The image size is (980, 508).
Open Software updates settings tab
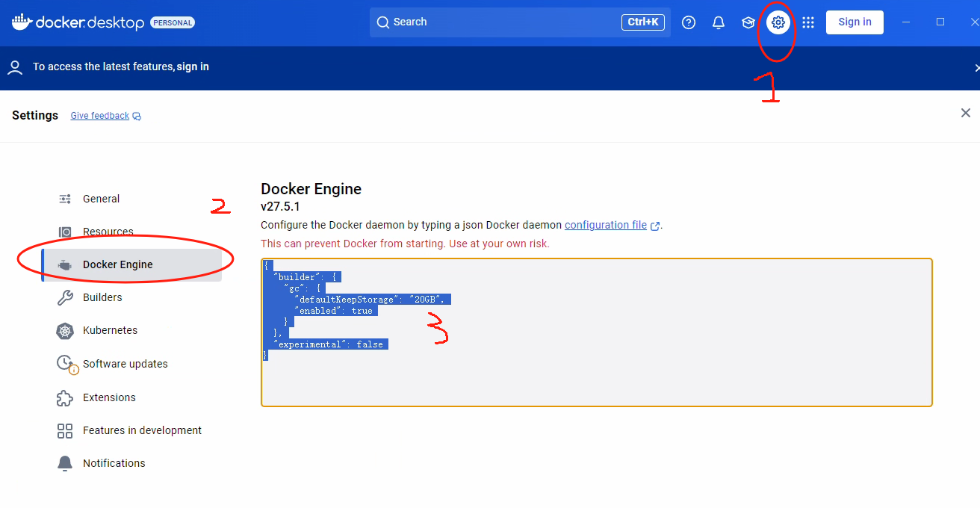point(131,364)
